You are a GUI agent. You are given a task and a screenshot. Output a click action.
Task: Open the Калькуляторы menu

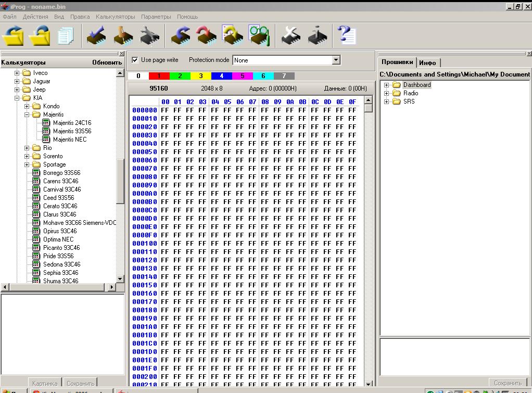point(115,17)
